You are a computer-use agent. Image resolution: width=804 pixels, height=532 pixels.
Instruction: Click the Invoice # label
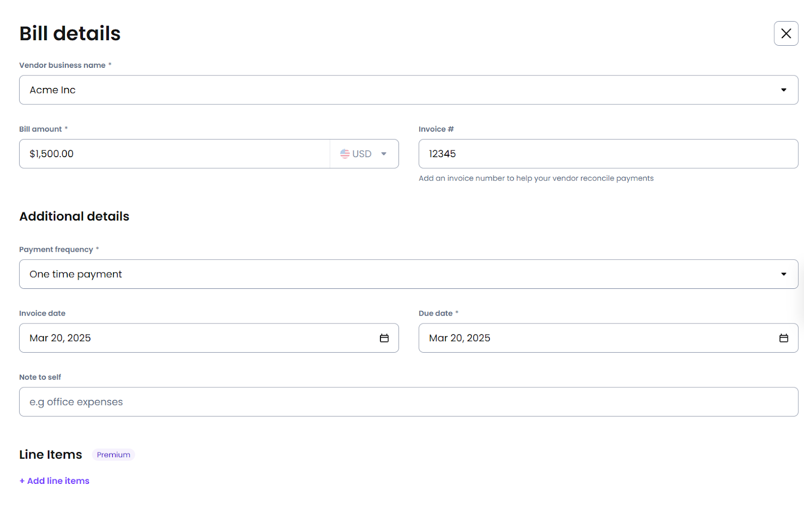tap(436, 129)
